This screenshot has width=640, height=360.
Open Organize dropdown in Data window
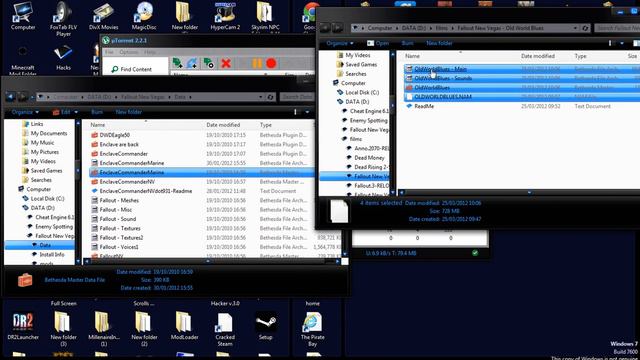[25, 112]
